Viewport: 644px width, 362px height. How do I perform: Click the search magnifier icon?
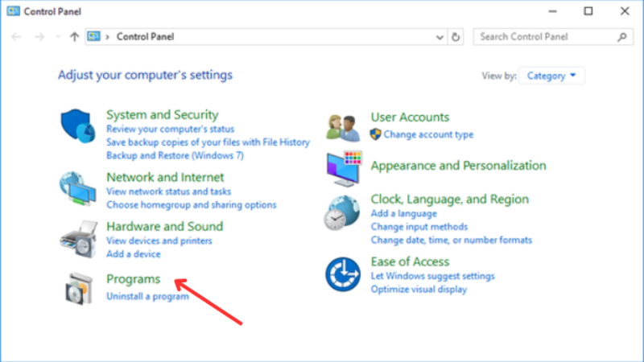tap(622, 37)
